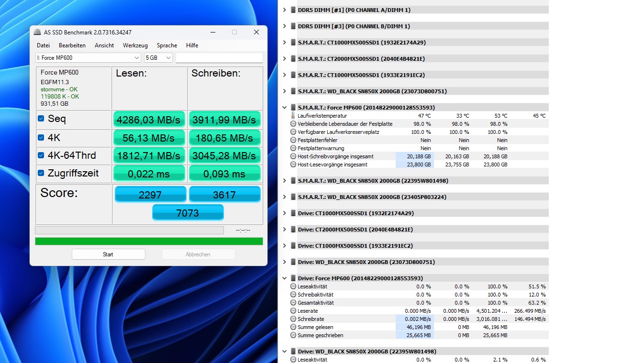The height and width of the screenshot is (363, 644).
Task: Click thermometer icon beside Laufwerkstemperatur
Action: (x=293, y=115)
